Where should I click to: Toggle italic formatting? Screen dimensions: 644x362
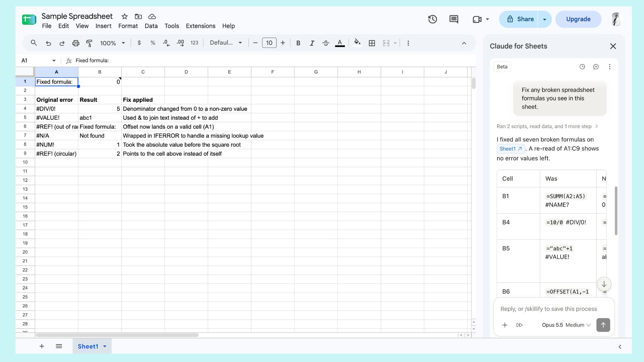[x=312, y=43]
